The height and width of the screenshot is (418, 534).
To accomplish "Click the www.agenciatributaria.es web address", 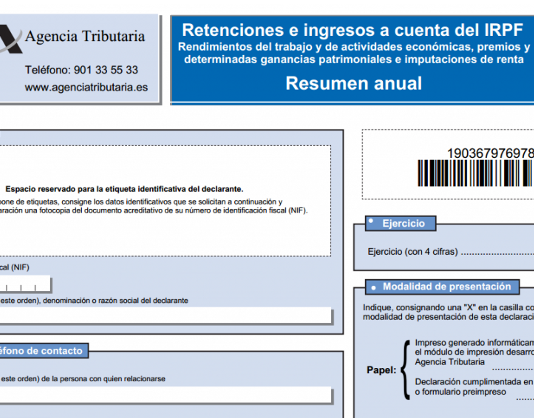I will [86, 88].
